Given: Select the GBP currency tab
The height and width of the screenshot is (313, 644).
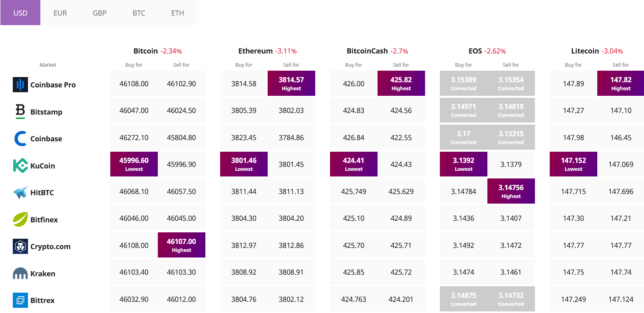Looking at the screenshot, I should point(99,13).
